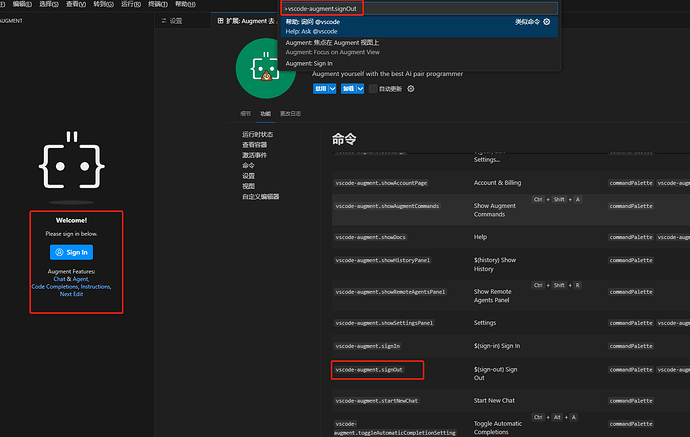The image size is (690, 437).
Task: Open the 查看(V) menu
Action: pyautogui.click(x=76, y=4)
